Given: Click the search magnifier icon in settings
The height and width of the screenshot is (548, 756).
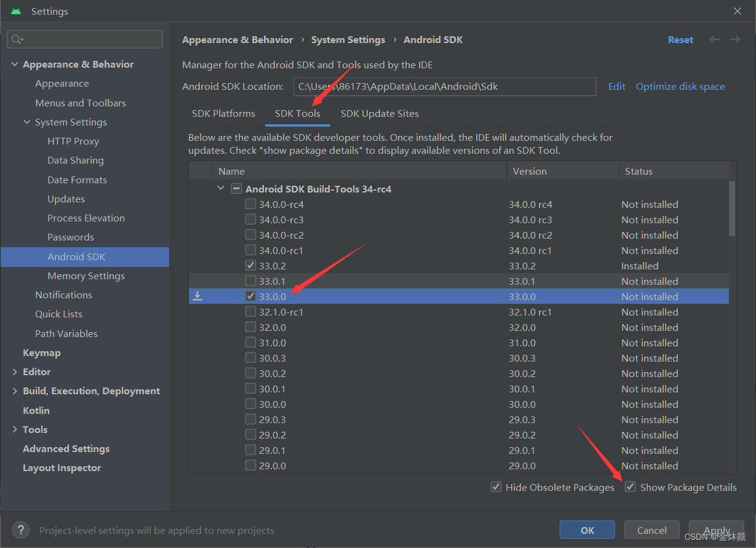Looking at the screenshot, I should click(x=17, y=39).
